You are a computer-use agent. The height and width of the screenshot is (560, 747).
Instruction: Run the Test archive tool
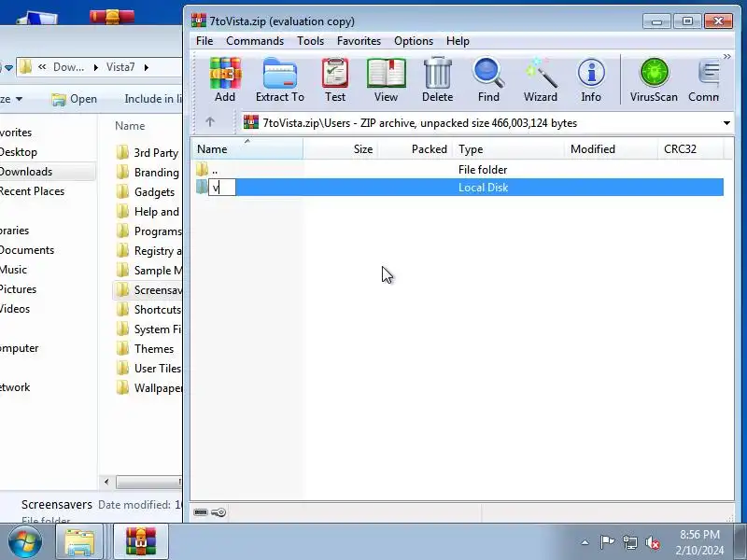click(x=335, y=80)
